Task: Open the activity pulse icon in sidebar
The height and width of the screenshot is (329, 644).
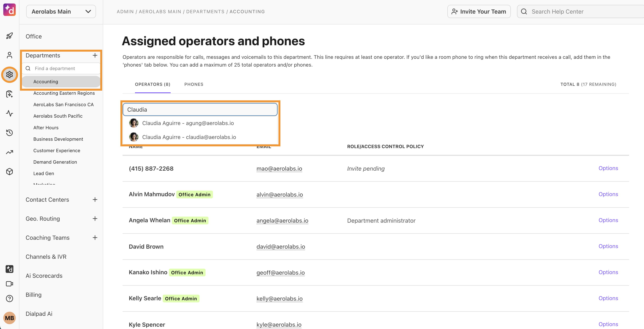Action: click(10, 113)
